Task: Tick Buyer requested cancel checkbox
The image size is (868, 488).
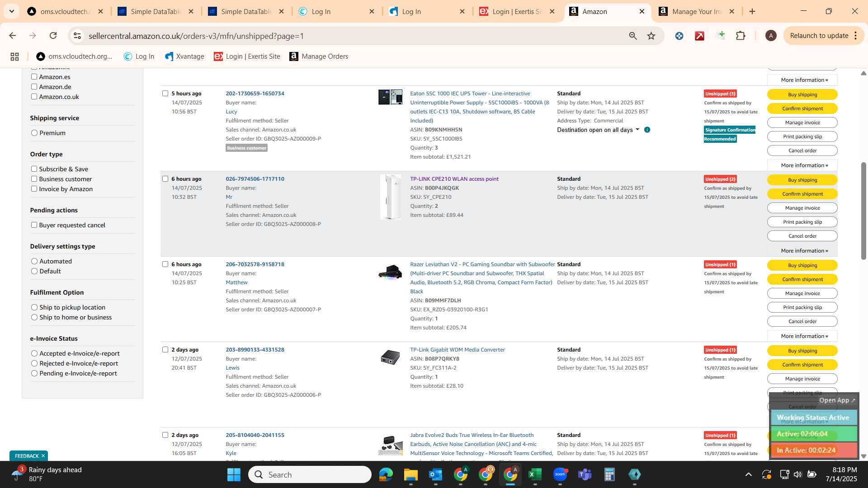Action: click(x=34, y=225)
